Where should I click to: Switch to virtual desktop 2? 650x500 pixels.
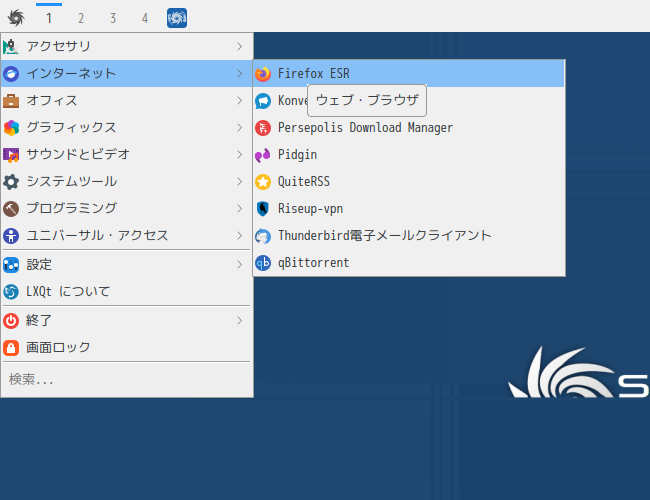tap(81, 18)
